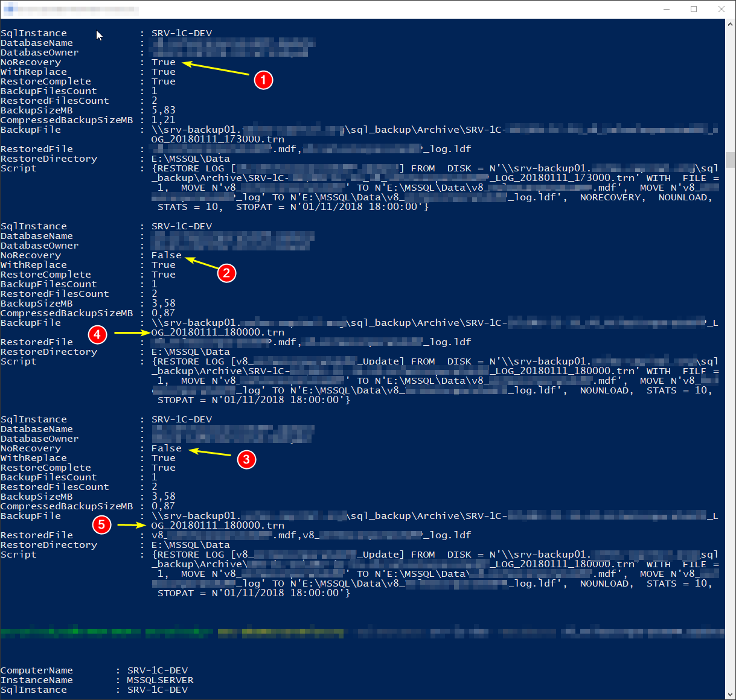Select the RestoreDirectory path E:\MSSQL\Data
The image size is (736, 700).
point(190,158)
